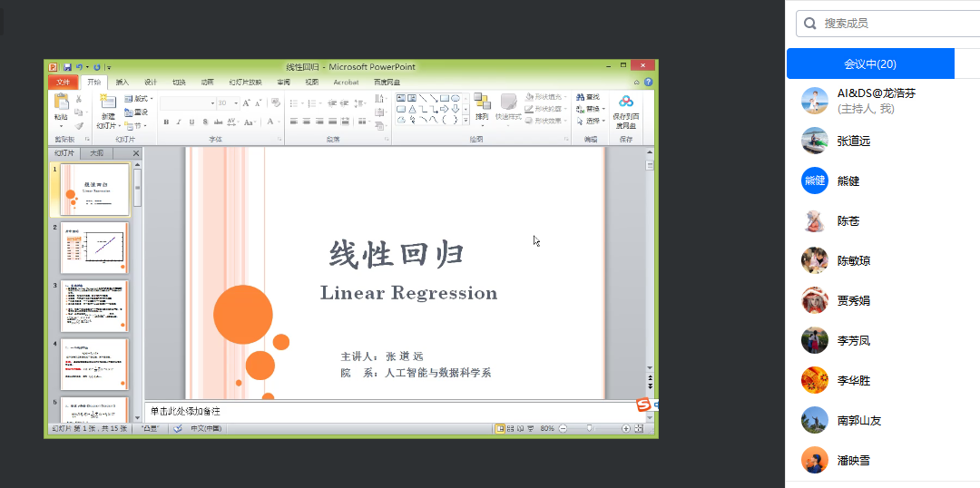Switch to slide sorter view icon
The width and height of the screenshot is (980, 488).
(510, 428)
